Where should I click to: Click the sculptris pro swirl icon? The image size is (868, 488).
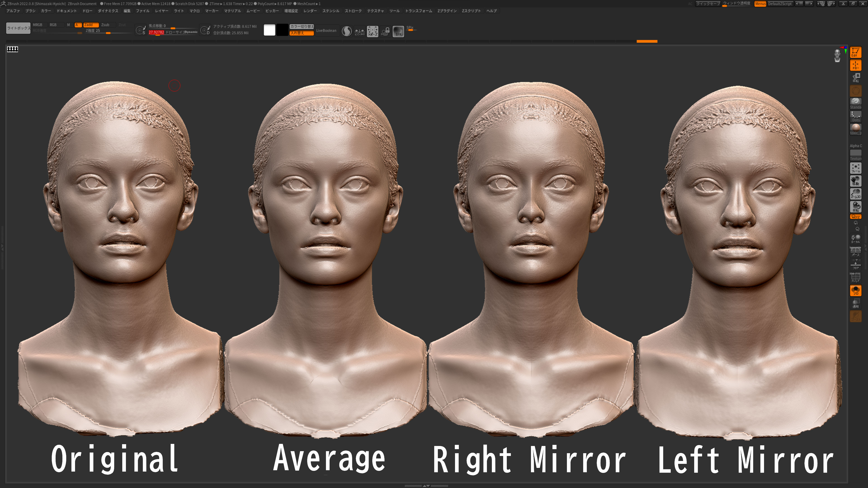[x=347, y=31]
